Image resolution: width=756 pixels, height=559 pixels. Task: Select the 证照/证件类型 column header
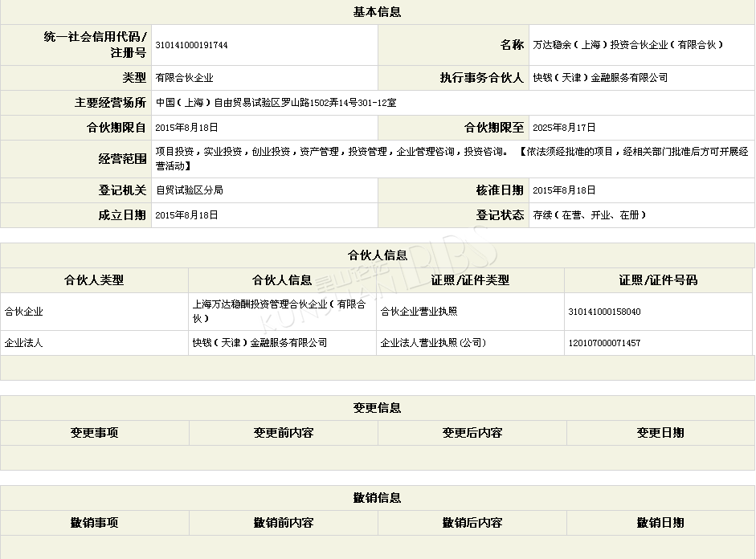click(x=470, y=280)
